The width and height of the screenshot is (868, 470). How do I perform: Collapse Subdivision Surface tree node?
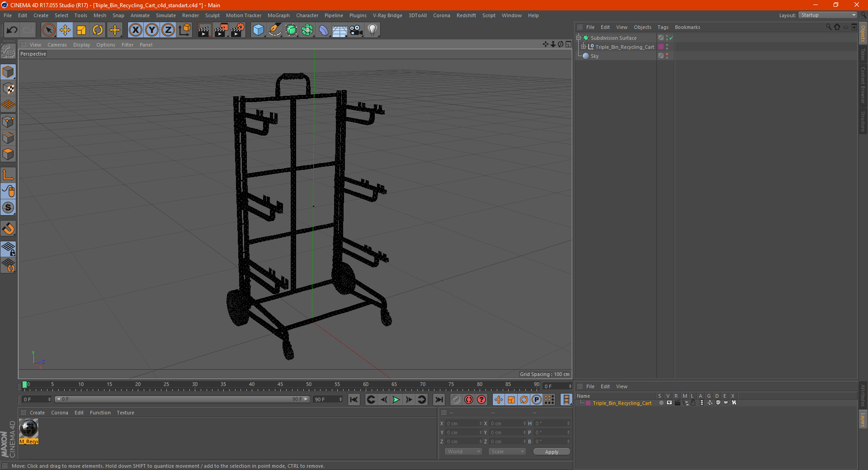coord(579,38)
